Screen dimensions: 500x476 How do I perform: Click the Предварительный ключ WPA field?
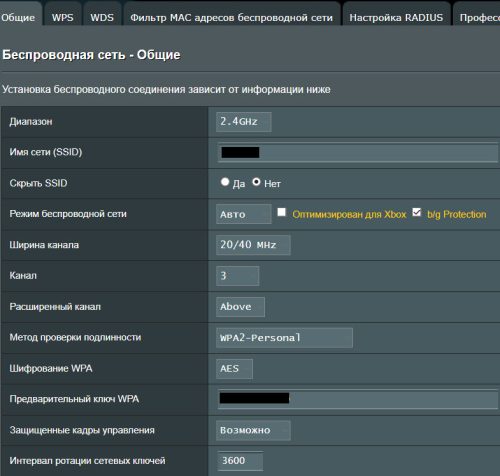(x=358, y=399)
